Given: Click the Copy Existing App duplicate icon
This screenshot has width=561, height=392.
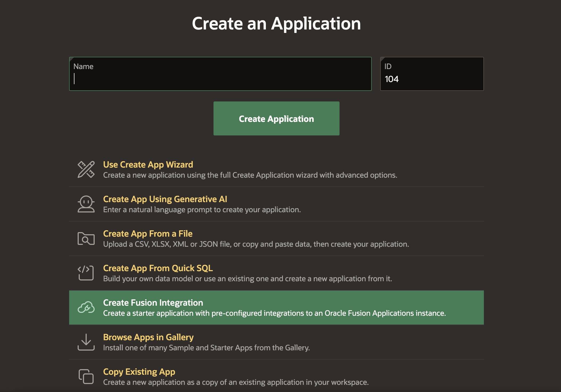Looking at the screenshot, I should pos(86,377).
